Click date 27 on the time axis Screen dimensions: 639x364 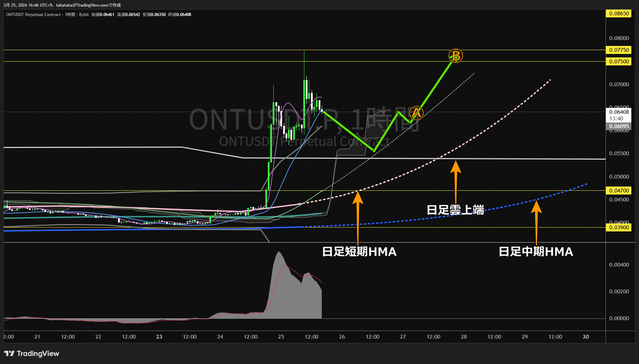tap(403, 337)
